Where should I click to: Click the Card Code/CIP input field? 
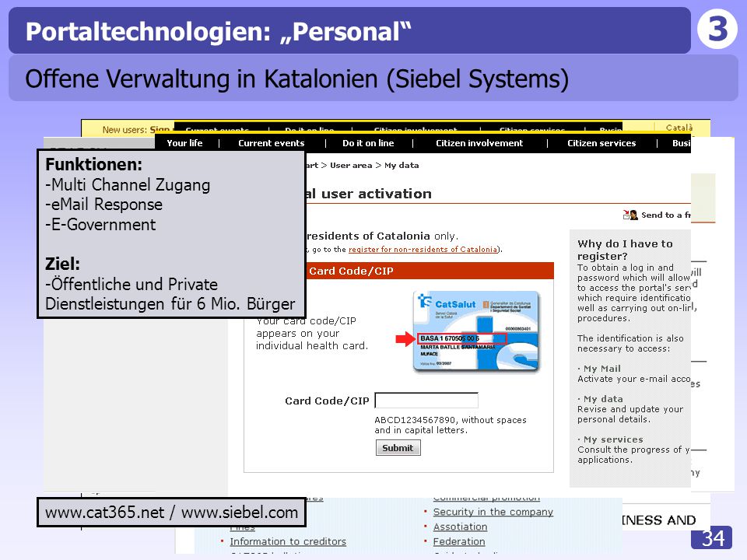pos(426,401)
